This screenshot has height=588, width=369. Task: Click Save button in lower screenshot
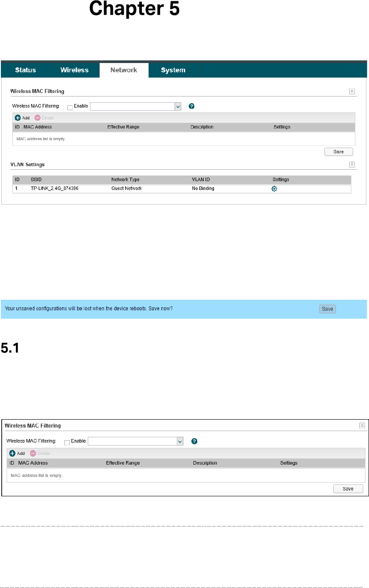pyautogui.click(x=348, y=489)
